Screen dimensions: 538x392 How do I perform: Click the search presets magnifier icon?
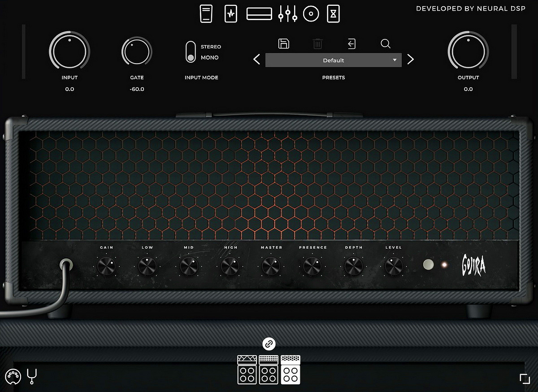click(386, 43)
